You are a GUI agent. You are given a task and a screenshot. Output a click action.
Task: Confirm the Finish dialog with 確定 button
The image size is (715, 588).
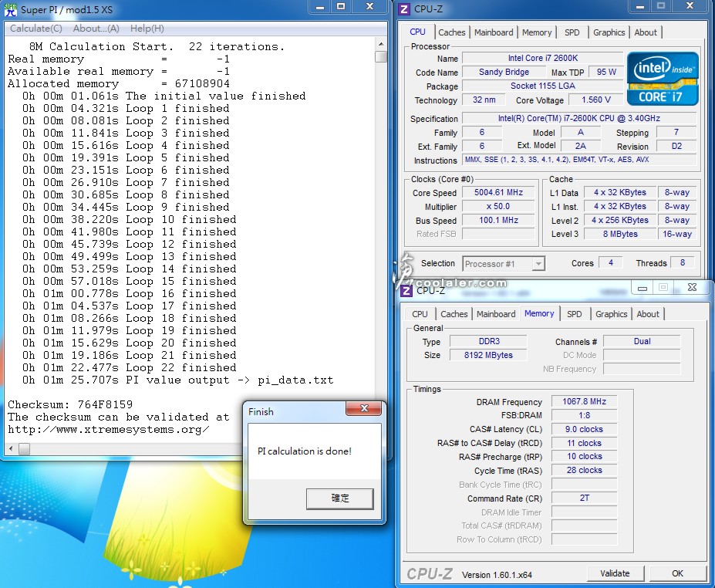(x=339, y=498)
